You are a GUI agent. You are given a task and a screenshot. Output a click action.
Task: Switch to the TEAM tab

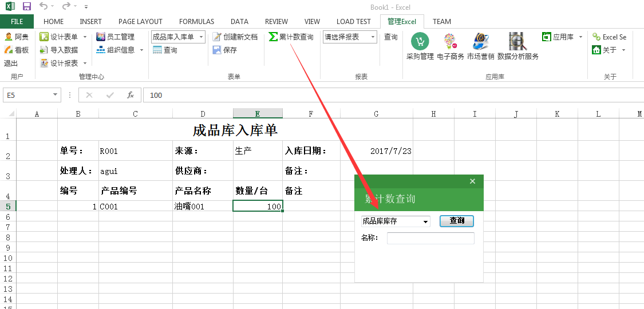(442, 21)
